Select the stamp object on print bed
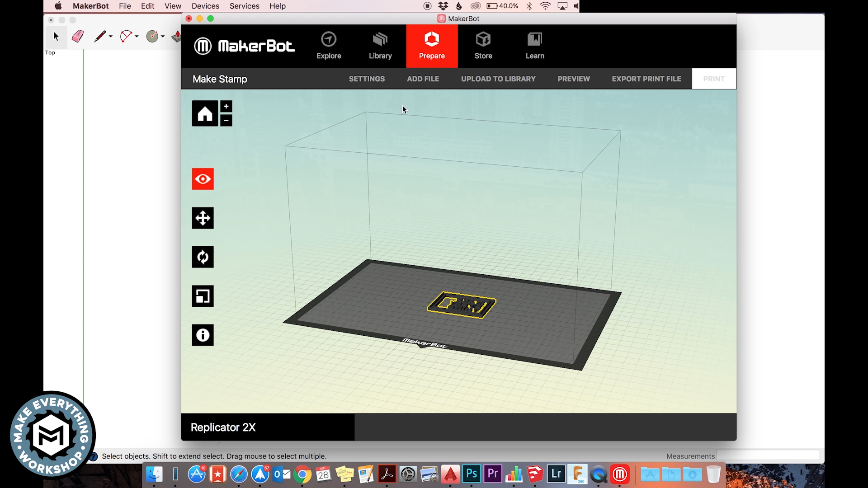The image size is (868, 488). click(x=462, y=304)
